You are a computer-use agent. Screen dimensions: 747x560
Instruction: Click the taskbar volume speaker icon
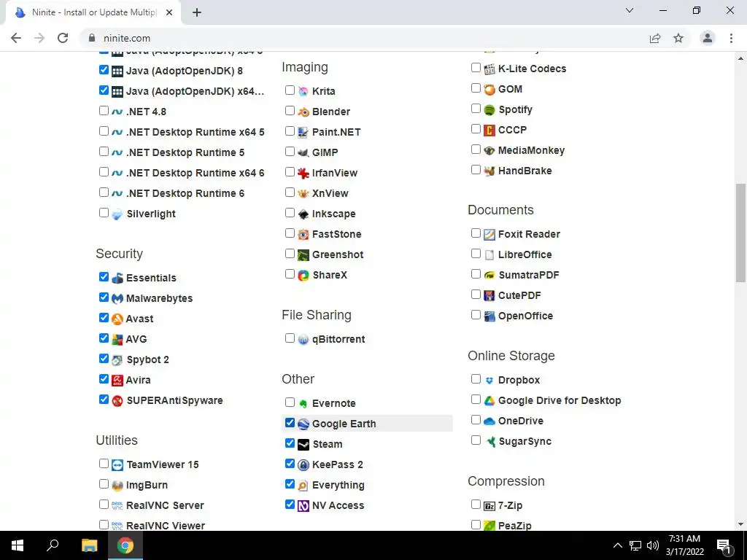click(x=653, y=545)
